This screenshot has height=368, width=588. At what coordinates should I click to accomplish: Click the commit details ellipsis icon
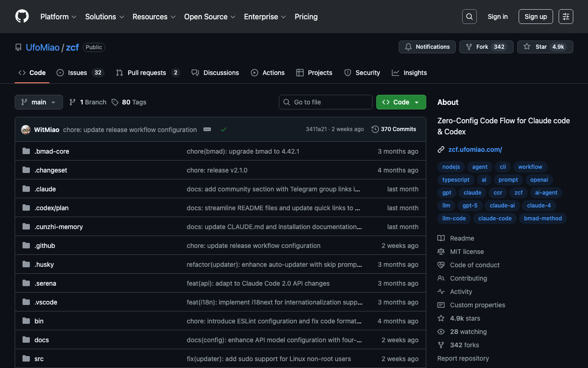pyautogui.click(x=207, y=130)
